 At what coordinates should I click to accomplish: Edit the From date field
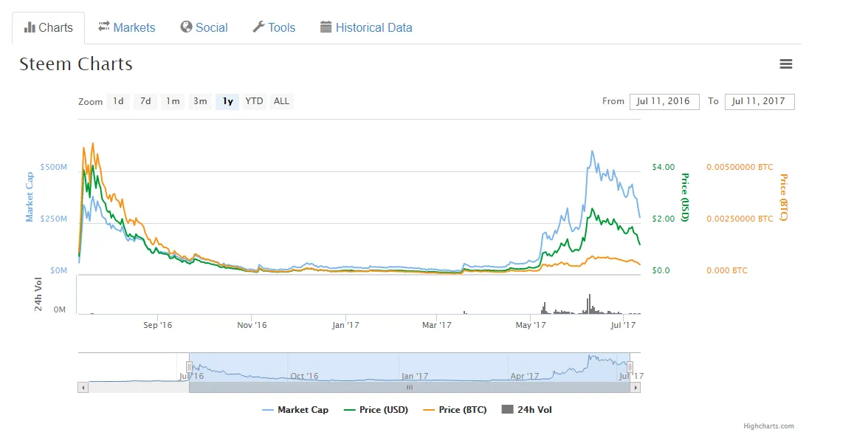pos(664,101)
